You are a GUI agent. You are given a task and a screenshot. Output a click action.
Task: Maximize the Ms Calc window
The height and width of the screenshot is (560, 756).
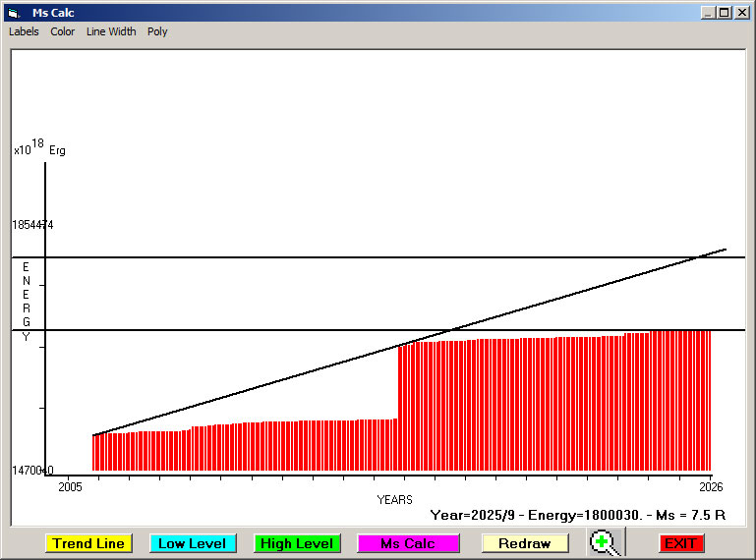(x=724, y=13)
